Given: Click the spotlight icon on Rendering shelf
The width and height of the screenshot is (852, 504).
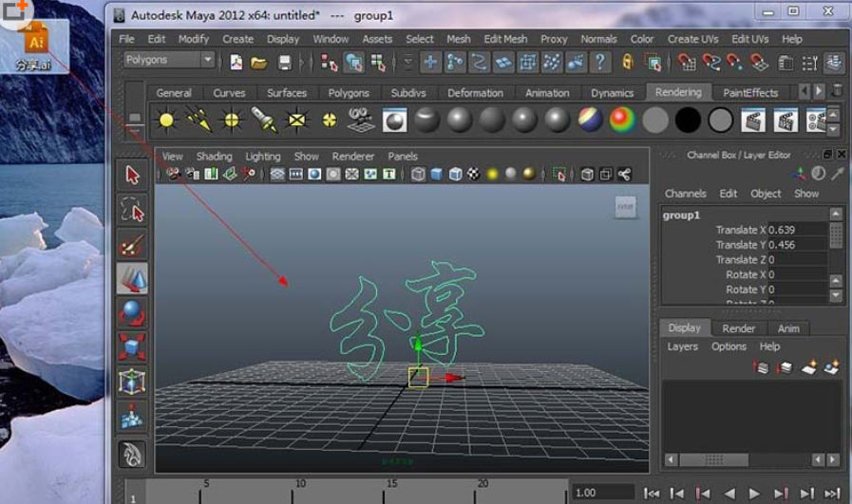Looking at the screenshot, I should click(264, 120).
